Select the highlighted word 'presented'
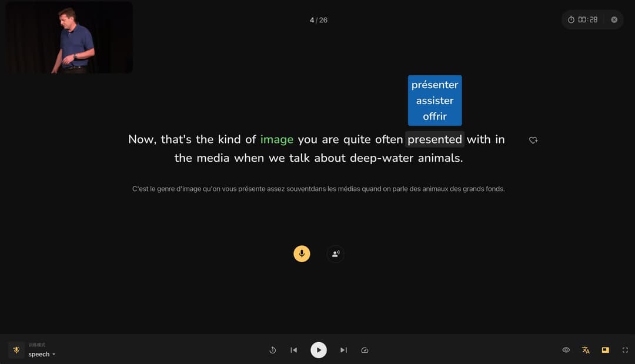The width and height of the screenshot is (635, 364). pyautogui.click(x=435, y=139)
